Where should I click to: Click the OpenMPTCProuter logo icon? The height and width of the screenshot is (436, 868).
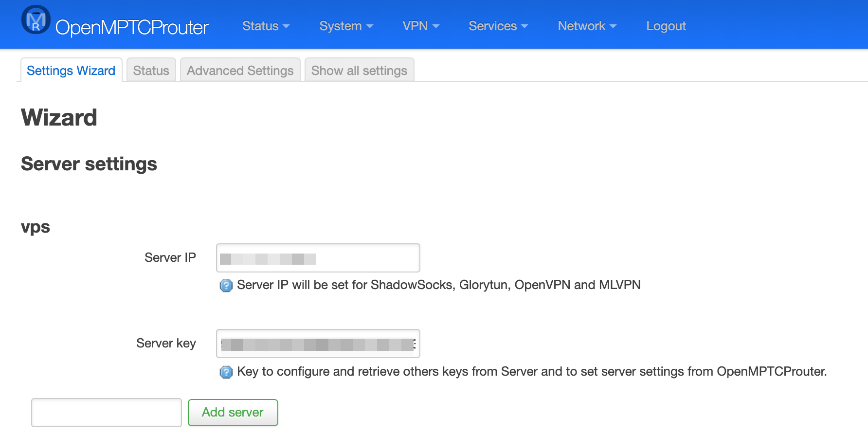point(36,20)
